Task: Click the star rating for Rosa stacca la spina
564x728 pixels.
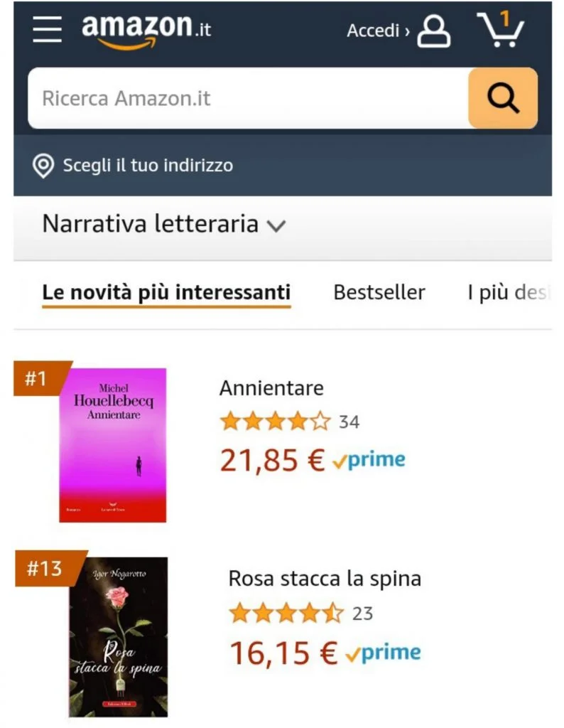Action: pos(286,614)
